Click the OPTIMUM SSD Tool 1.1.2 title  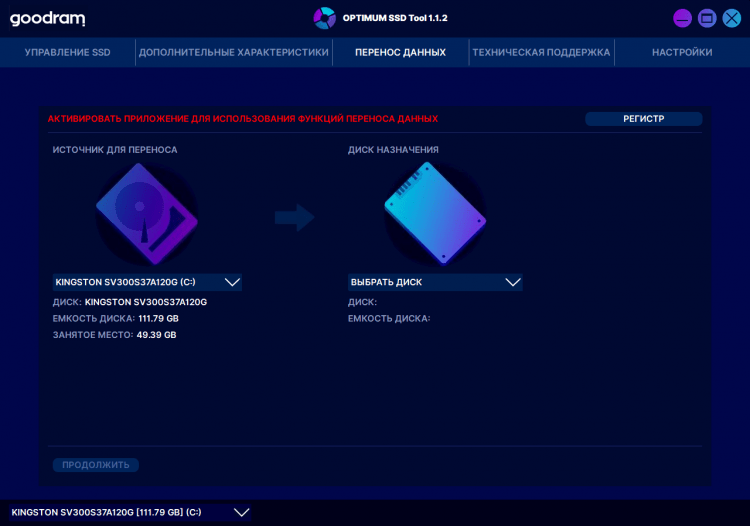pyautogui.click(x=395, y=18)
